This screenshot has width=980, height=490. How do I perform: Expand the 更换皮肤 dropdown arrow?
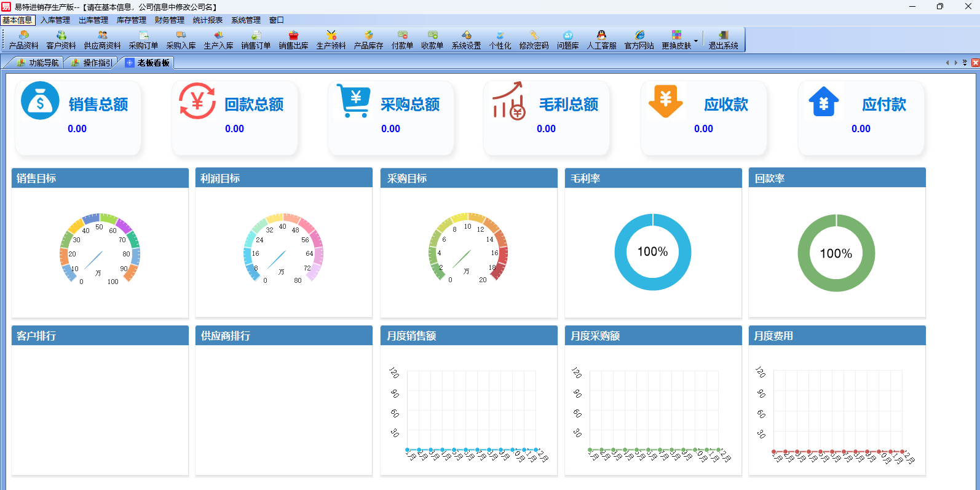[696, 41]
